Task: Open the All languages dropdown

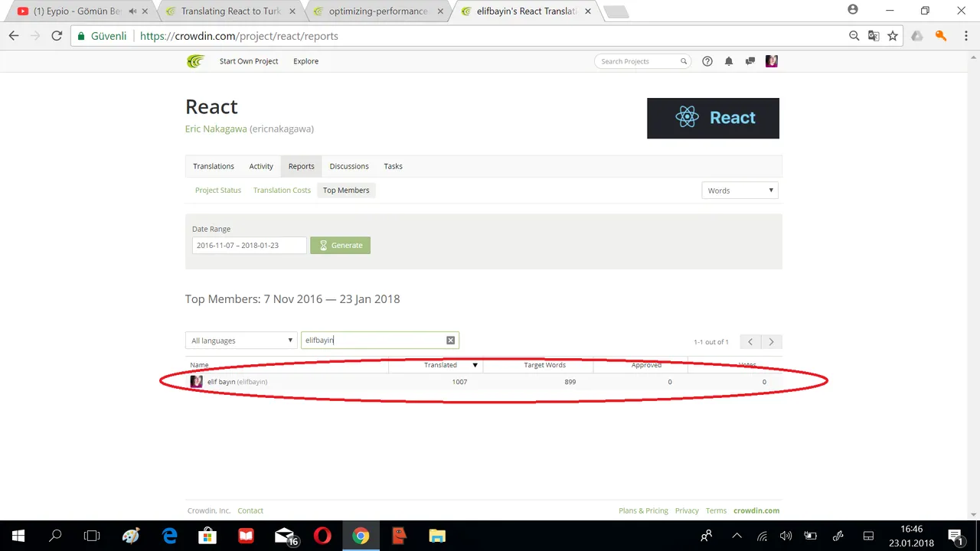Action: [x=241, y=341]
